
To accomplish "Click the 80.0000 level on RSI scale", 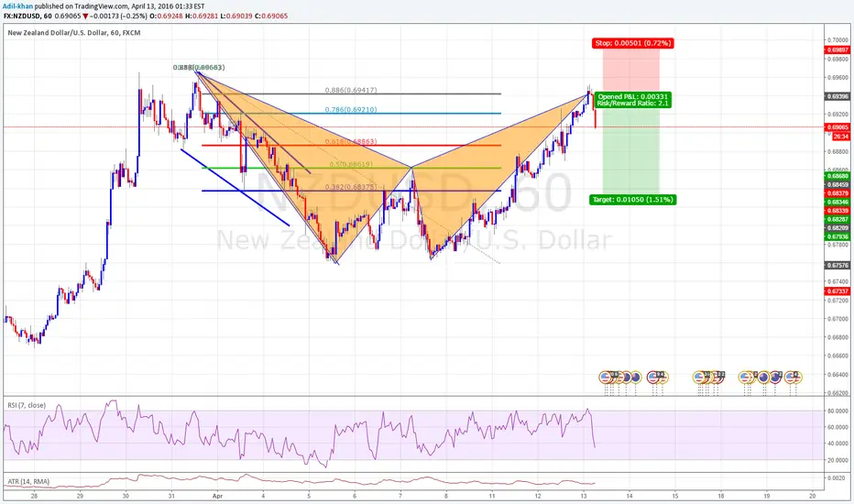I will 838,411.
